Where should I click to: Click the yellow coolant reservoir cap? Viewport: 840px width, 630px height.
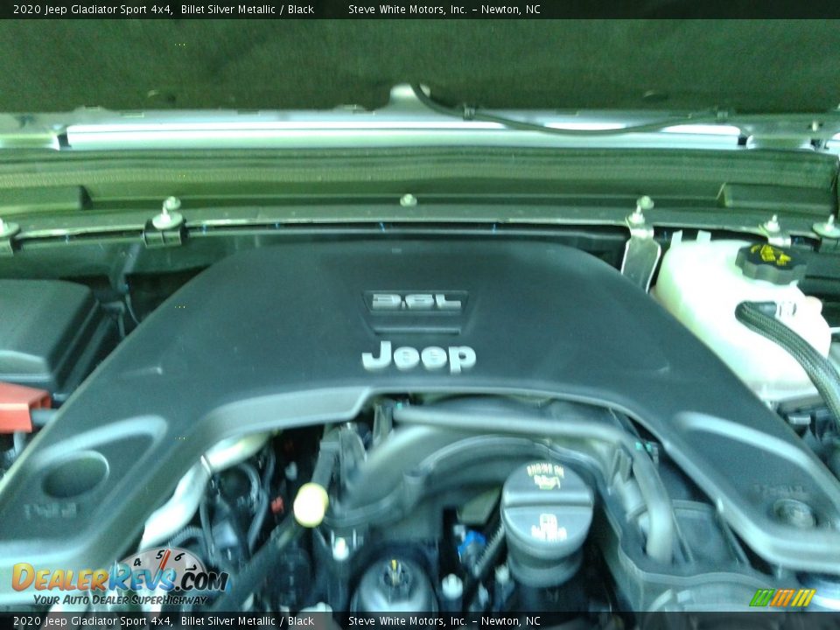(x=769, y=259)
